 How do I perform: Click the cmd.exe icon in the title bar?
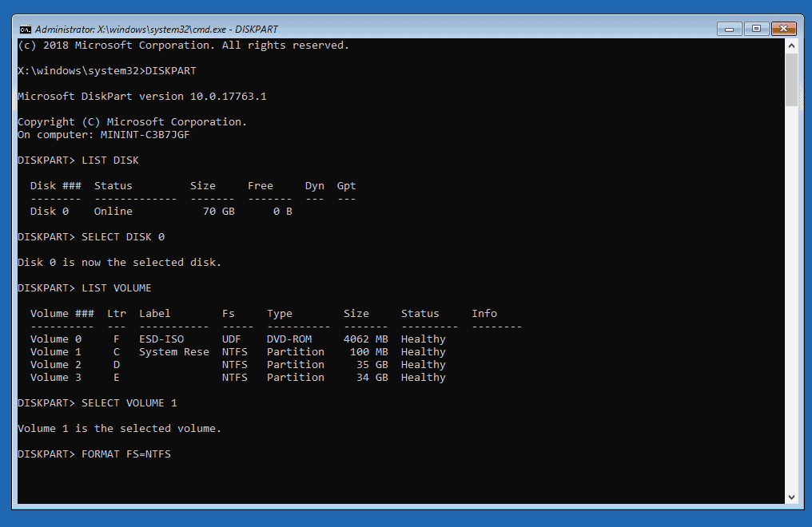click(x=25, y=29)
